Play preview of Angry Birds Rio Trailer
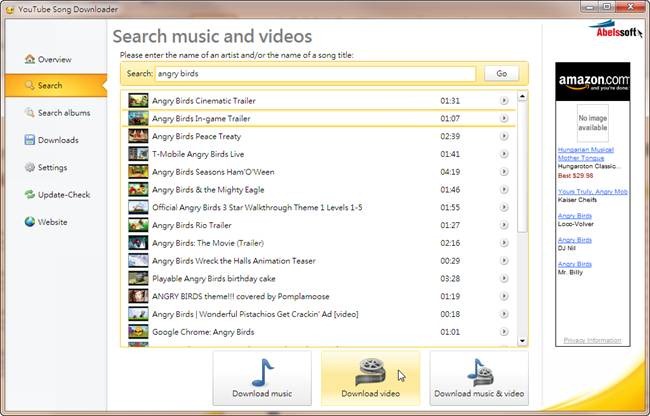The height and width of the screenshot is (416, 650). (x=504, y=225)
